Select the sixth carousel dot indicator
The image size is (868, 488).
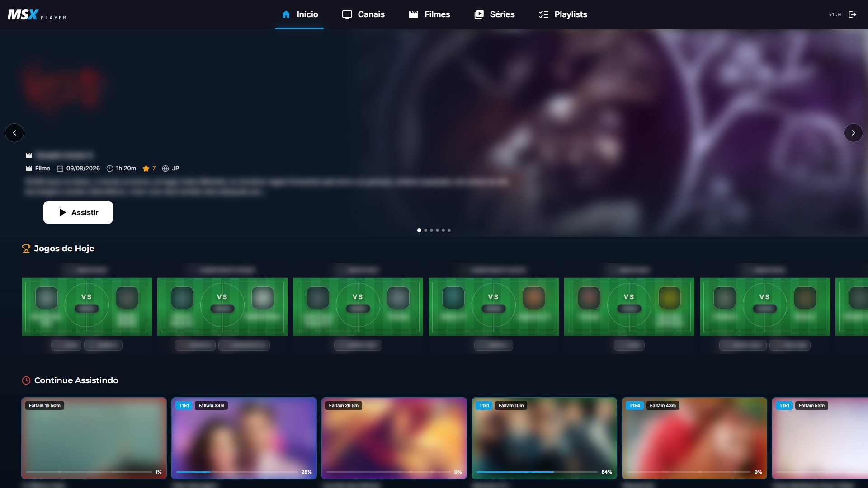pyautogui.click(x=449, y=230)
